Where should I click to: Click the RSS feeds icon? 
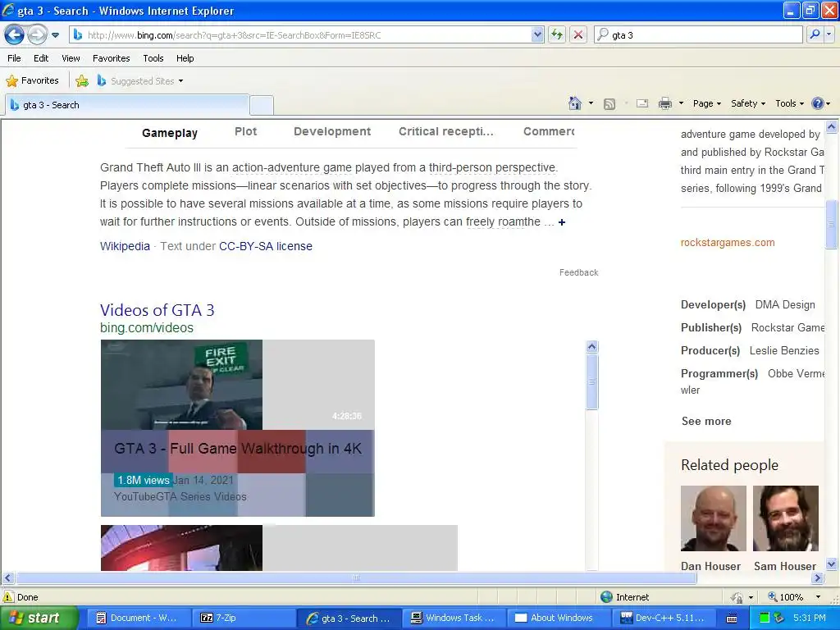coord(609,104)
